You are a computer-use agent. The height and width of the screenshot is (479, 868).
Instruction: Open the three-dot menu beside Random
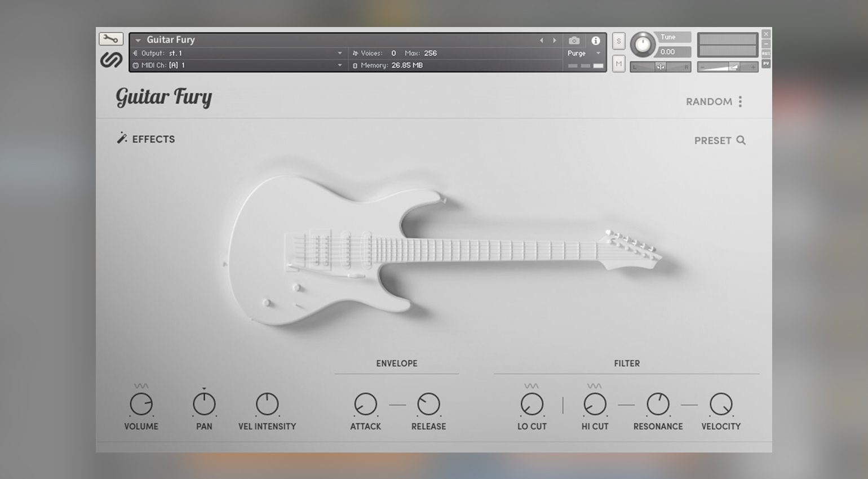[x=740, y=101]
